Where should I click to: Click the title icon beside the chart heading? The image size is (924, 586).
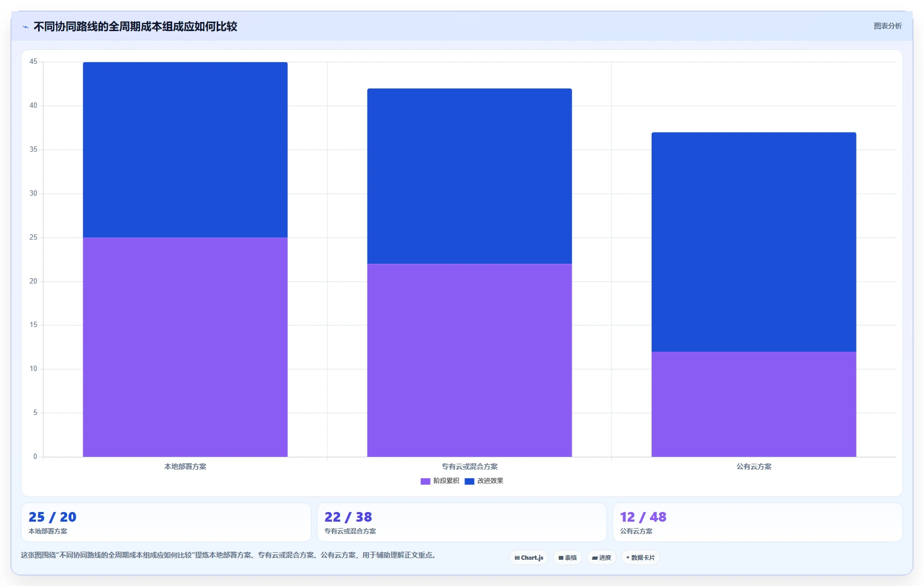pos(25,27)
